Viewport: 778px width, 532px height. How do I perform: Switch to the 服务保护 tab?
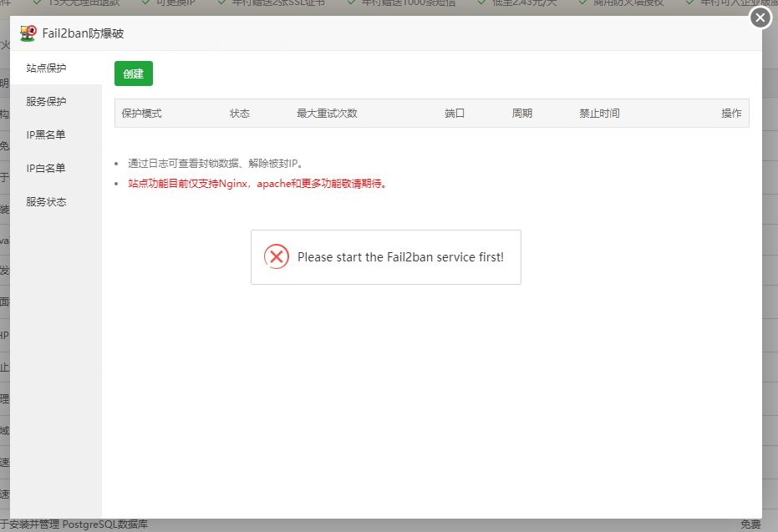tap(55, 101)
